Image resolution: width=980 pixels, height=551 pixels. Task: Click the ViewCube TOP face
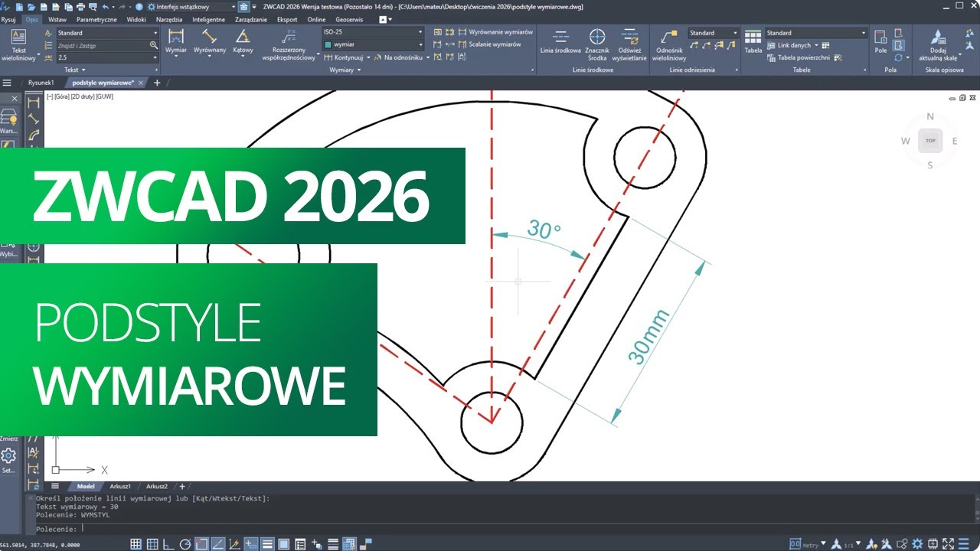coord(930,141)
